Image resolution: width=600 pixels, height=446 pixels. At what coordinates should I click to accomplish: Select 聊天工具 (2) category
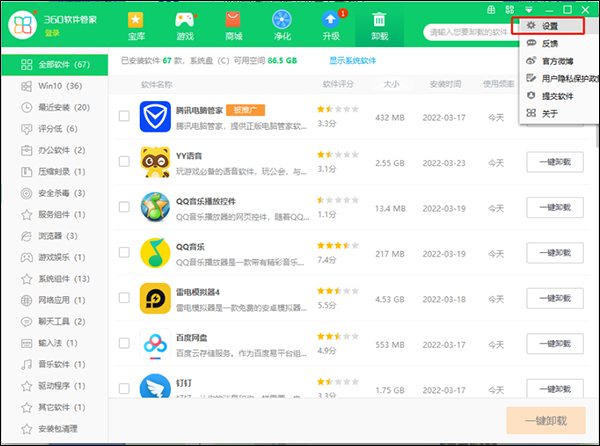point(55,322)
